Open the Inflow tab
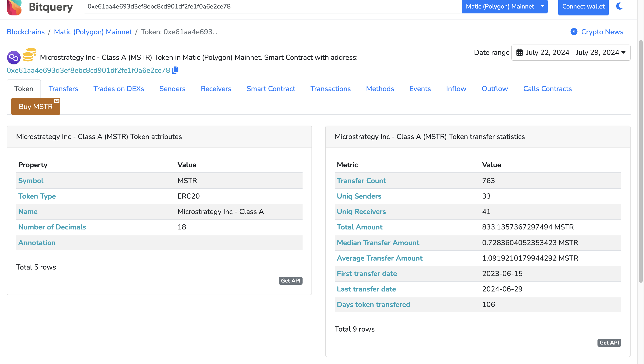 (456, 89)
